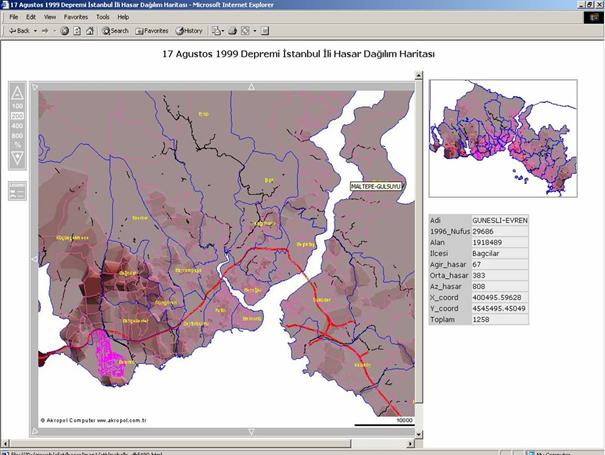Viewport: 605px width, 455px height.
Task: Open the legend panel below zoom controls
Action: 17,189
